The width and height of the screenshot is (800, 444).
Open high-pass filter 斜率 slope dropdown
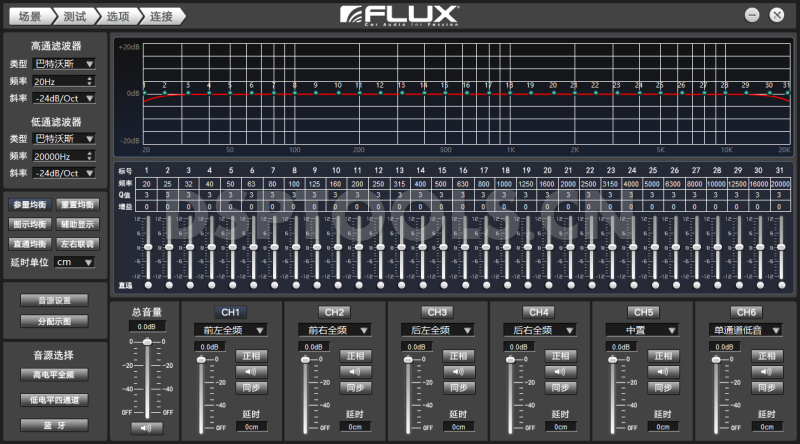[64, 98]
